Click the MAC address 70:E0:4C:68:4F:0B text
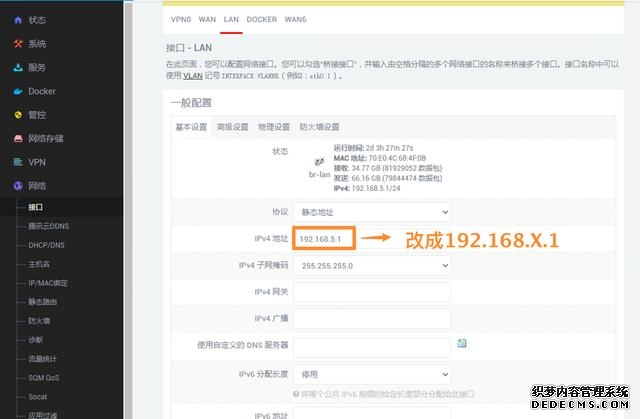Image resolution: width=640 pixels, height=419 pixels. pos(380,158)
